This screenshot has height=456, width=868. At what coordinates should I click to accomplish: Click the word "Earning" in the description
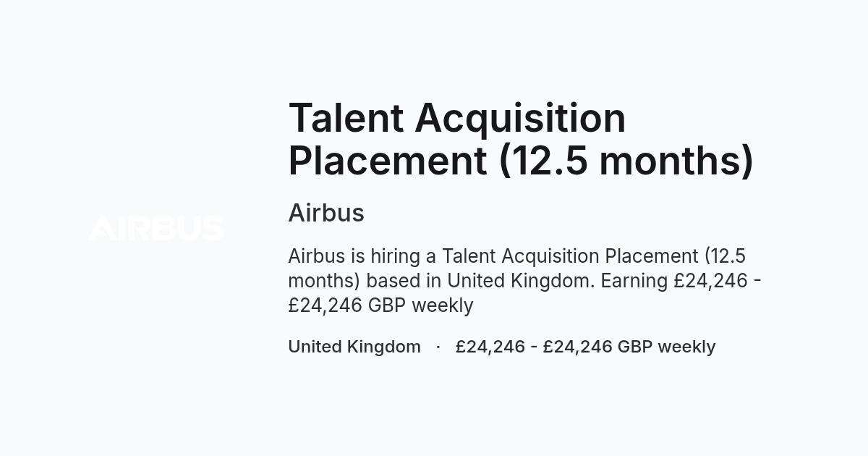click(x=634, y=281)
